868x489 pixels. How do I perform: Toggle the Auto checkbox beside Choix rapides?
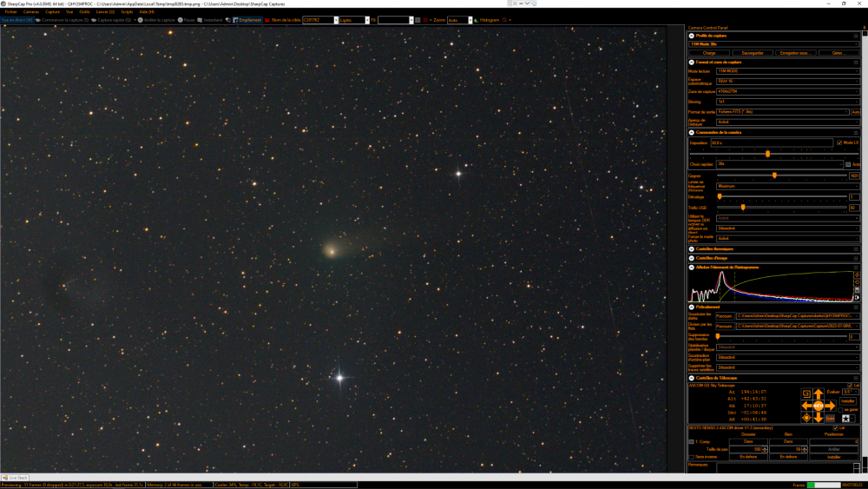(848, 164)
